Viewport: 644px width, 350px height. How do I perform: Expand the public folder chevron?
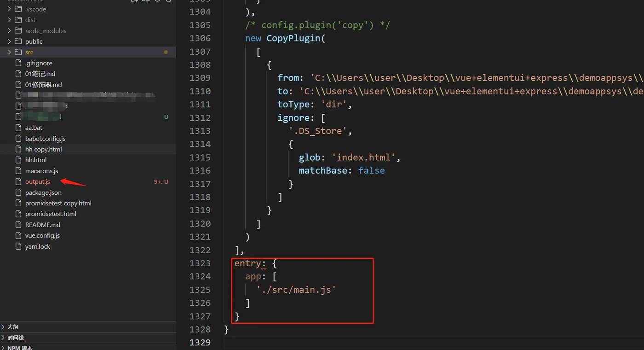[x=9, y=41]
